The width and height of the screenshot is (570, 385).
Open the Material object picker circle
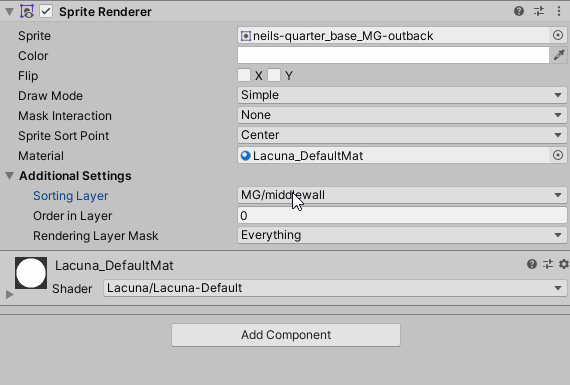click(x=558, y=155)
